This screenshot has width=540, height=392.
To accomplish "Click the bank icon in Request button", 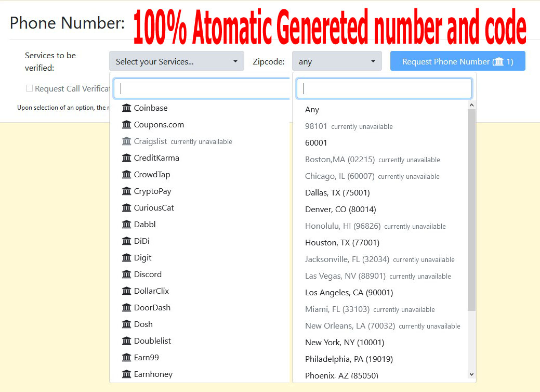I will pyautogui.click(x=498, y=62).
